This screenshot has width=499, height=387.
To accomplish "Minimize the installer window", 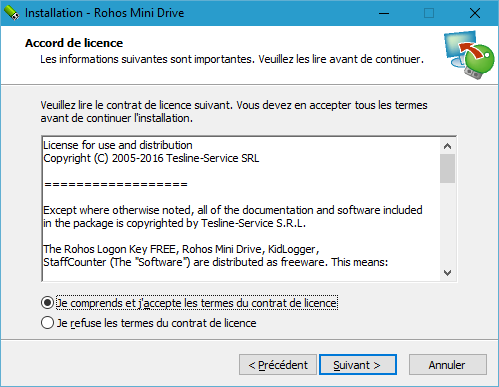I will coord(384,13).
